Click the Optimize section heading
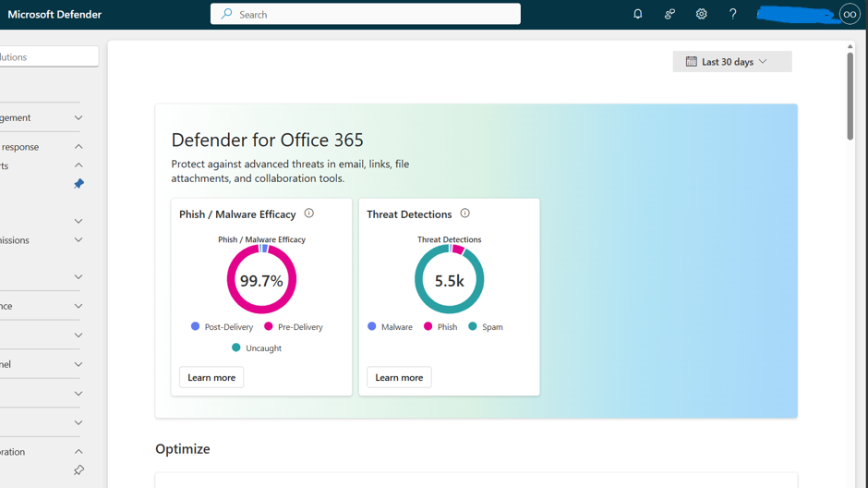The image size is (868, 488). [183, 448]
